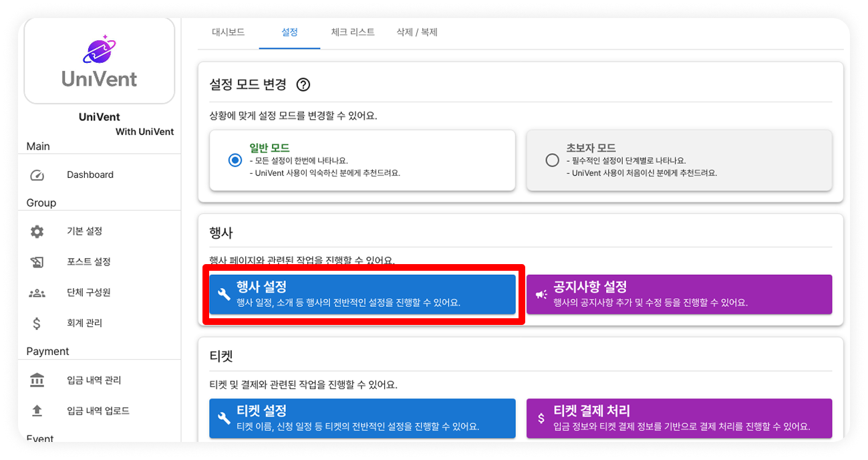The width and height of the screenshot is (868, 460).
Task: Click the dollar icon beside 회계 관리
Action: [x=37, y=324]
